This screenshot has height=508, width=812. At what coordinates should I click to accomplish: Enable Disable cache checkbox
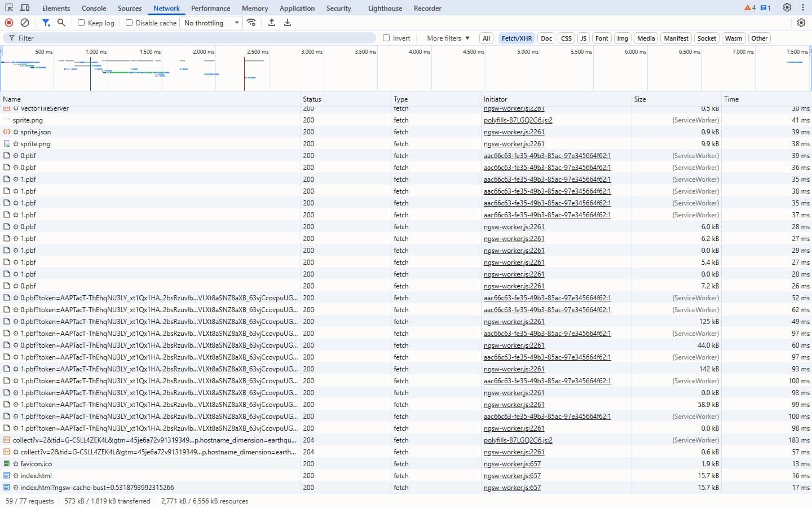click(x=129, y=23)
